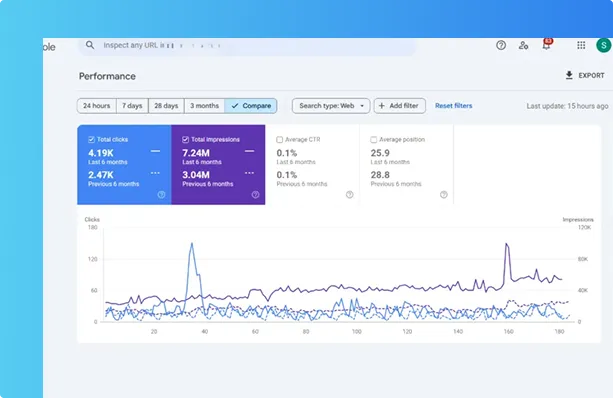Click the Add filter button
This screenshot has height=398, width=613.
point(400,106)
